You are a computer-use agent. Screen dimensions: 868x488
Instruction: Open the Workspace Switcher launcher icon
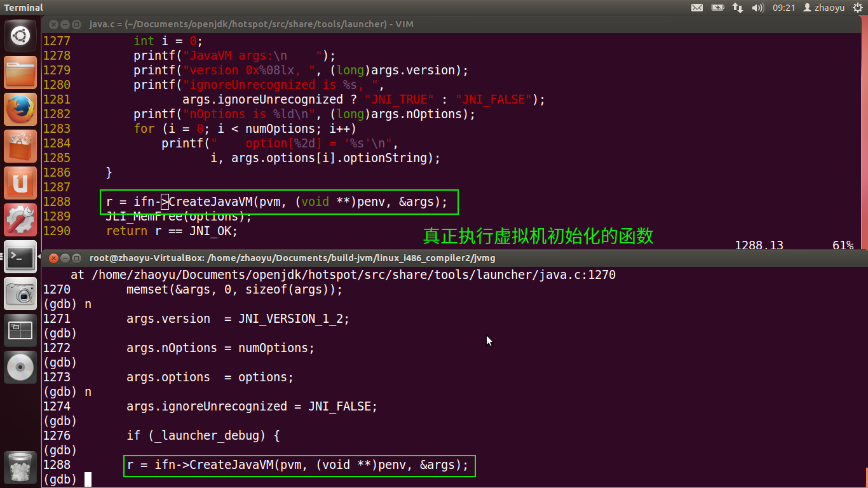[x=20, y=330]
